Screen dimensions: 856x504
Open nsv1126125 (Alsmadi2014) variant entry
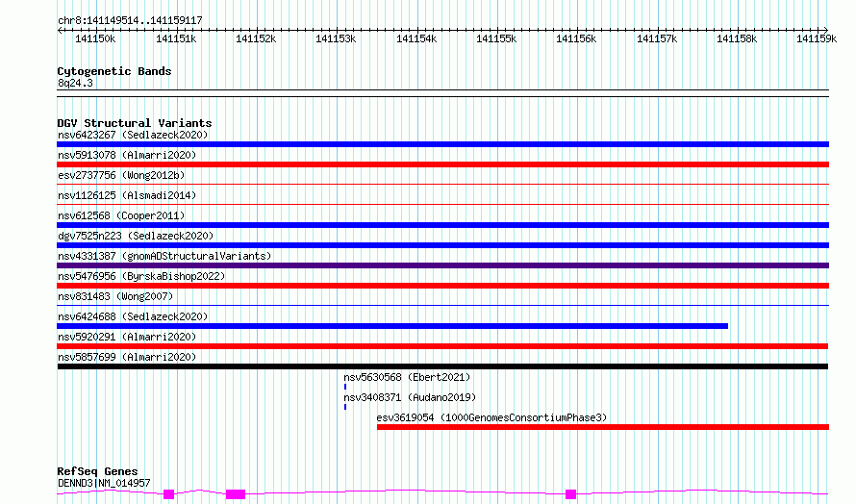click(x=127, y=195)
